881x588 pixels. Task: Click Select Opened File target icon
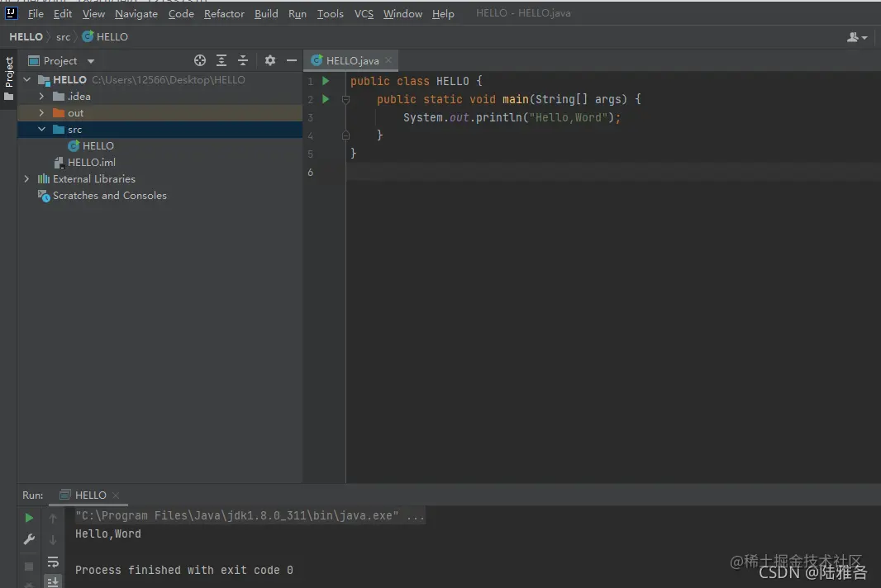pyautogui.click(x=199, y=60)
